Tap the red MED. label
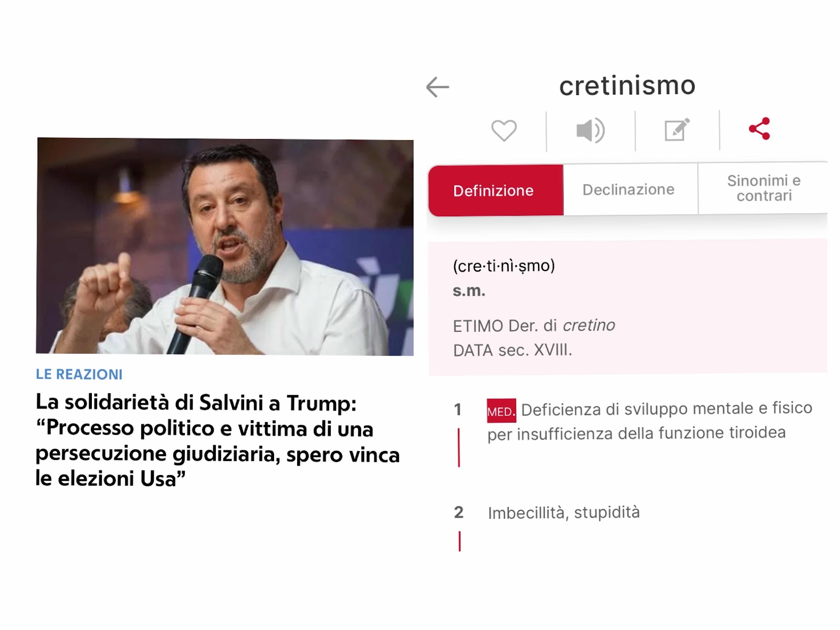This screenshot has height=630, width=840. 501,411
